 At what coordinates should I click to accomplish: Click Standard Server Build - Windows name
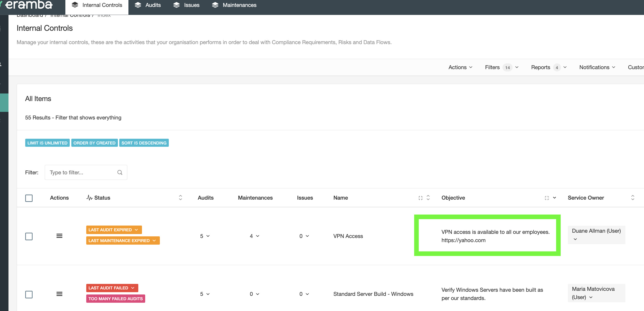point(373,294)
